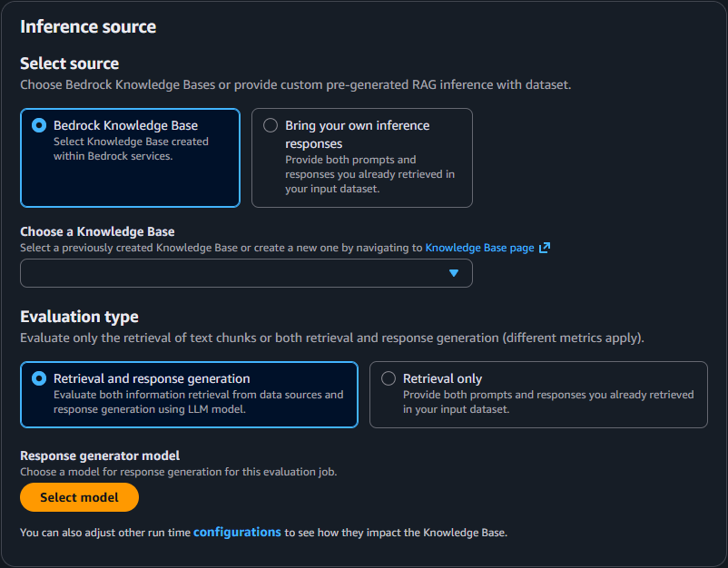Viewport: 728px width, 568px height.
Task: Select the Retrieval only radio button
Action: tap(389, 378)
